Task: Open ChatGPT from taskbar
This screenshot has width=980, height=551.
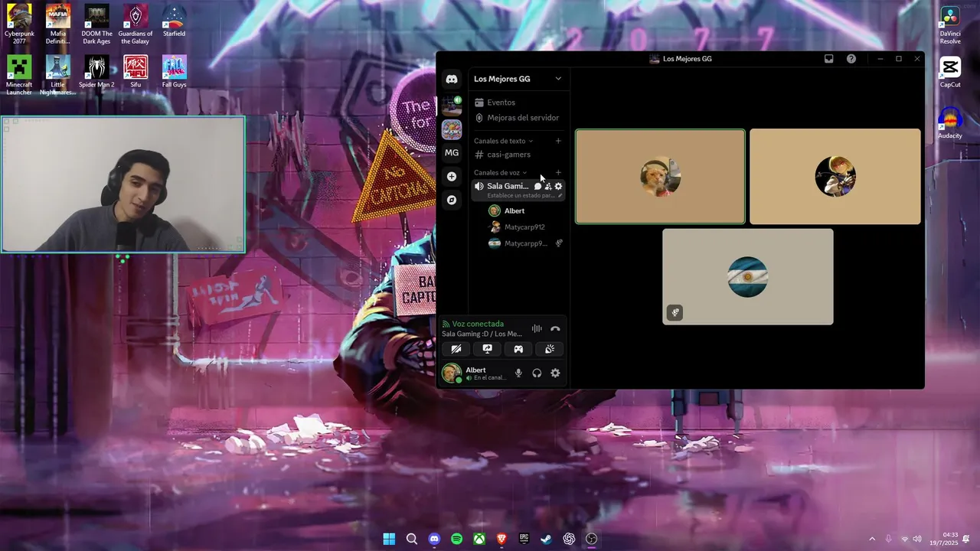Action: 569,539
